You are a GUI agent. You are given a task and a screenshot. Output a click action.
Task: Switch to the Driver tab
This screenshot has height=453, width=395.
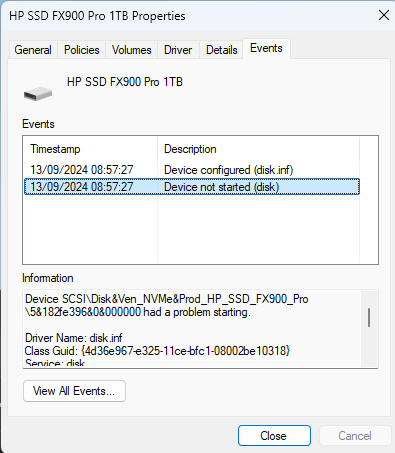(x=178, y=50)
